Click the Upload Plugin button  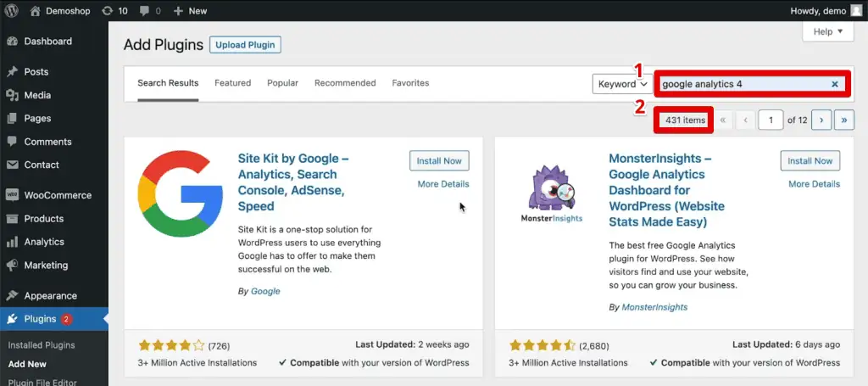pyautogui.click(x=245, y=45)
